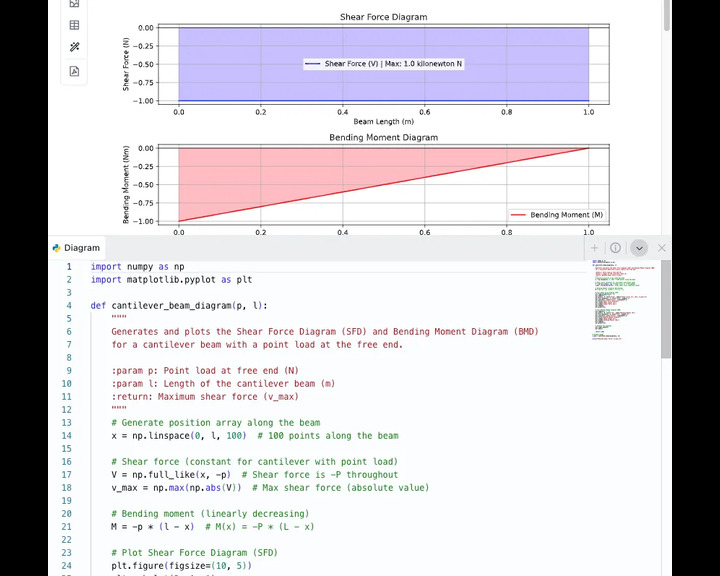Click line number 14 in the gutter

67,436
